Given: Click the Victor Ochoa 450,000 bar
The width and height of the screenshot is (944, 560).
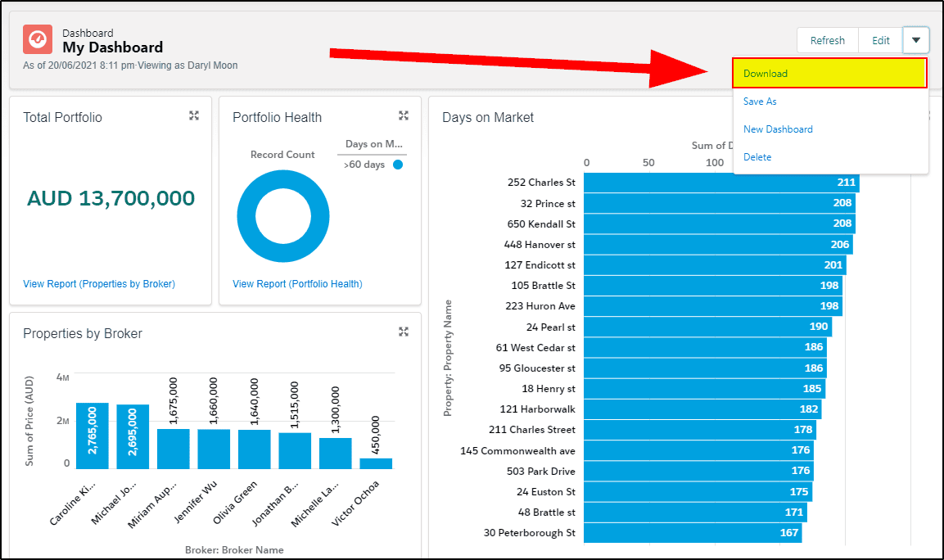Looking at the screenshot, I should tap(376, 463).
